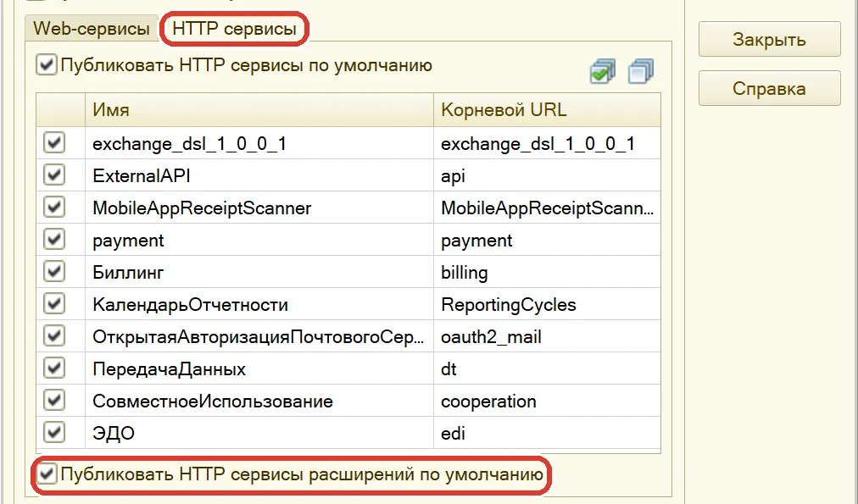Select the ПередачаДанных name cell

click(259, 369)
